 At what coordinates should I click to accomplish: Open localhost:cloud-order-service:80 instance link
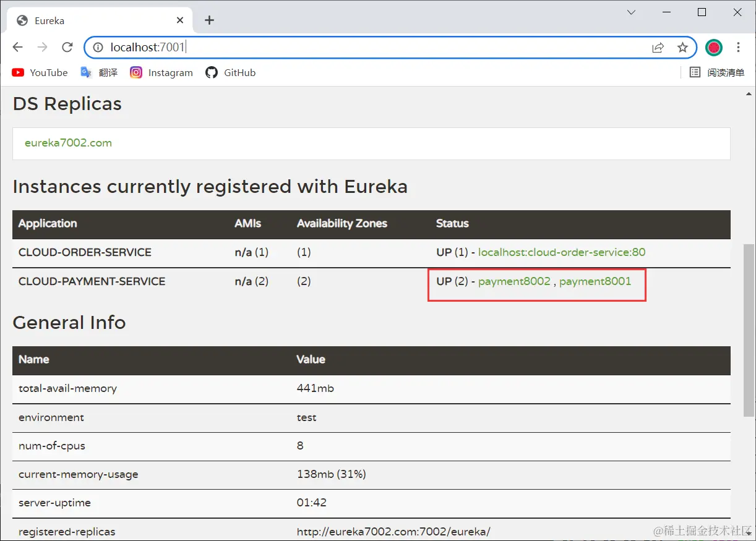pyautogui.click(x=562, y=252)
